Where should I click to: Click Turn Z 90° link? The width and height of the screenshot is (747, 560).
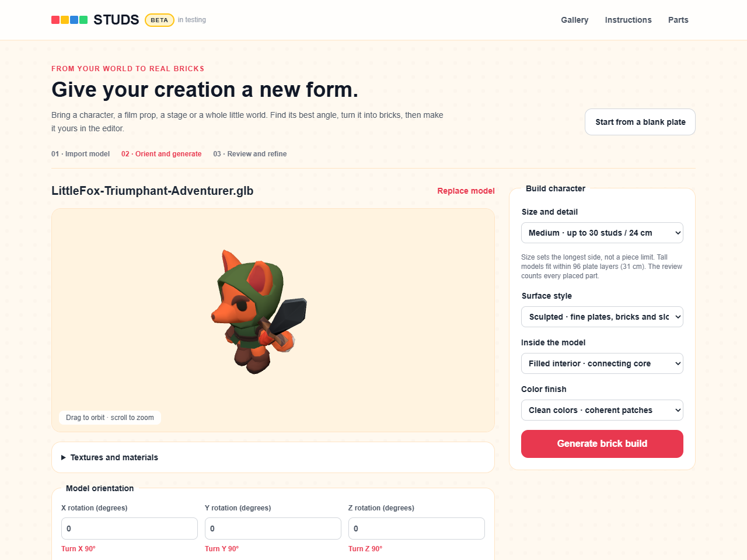click(x=365, y=549)
